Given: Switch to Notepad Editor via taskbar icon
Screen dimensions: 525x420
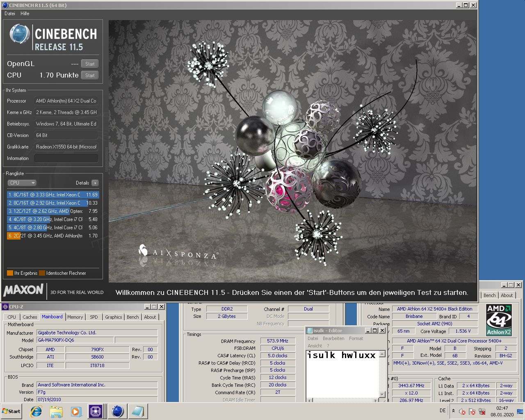Looking at the screenshot, I should [x=138, y=411].
